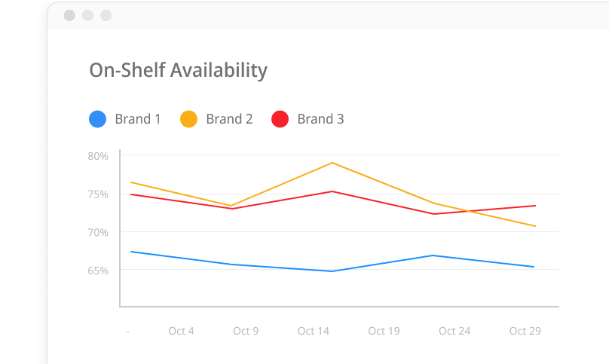
Task: Pick the Oct 14 date label
Action: pyautogui.click(x=313, y=331)
